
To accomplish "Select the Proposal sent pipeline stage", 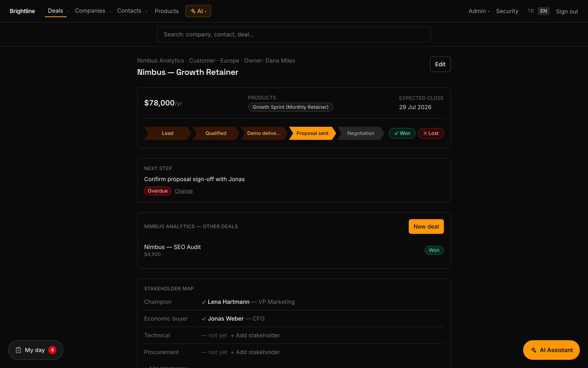I will coord(312,133).
